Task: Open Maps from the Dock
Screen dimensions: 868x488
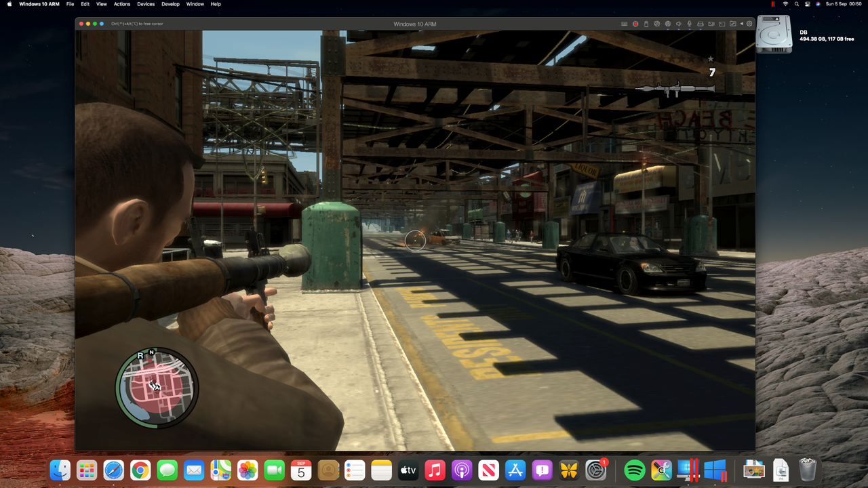Action: tap(220, 470)
